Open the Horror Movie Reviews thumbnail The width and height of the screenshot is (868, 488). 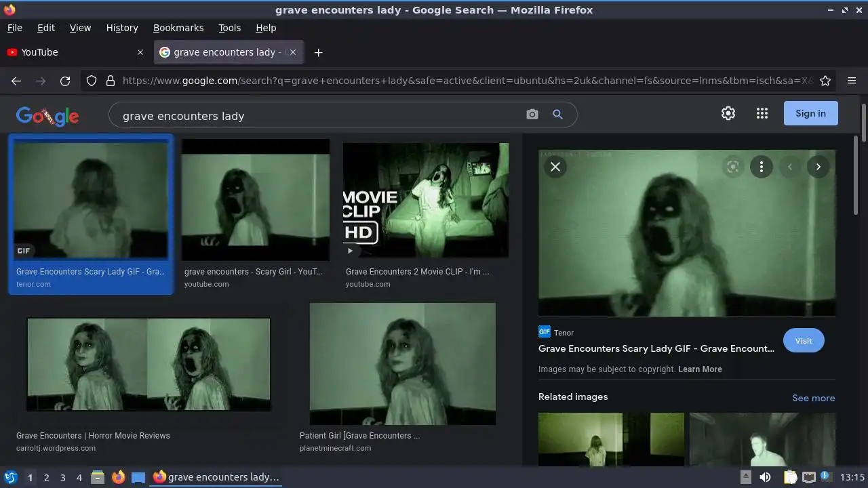click(x=149, y=364)
